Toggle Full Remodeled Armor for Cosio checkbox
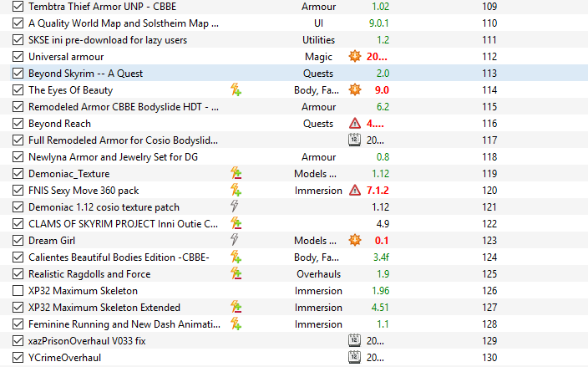588x367 pixels. click(18, 140)
